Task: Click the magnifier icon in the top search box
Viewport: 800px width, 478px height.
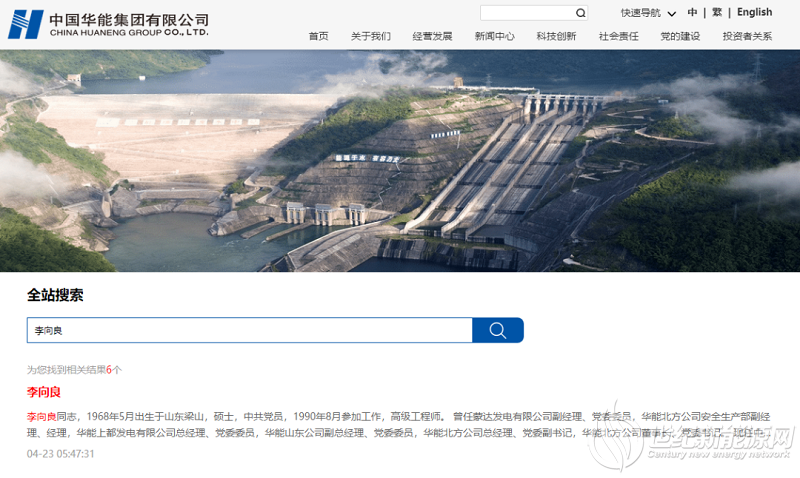Action: pyautogui.click(x=580, y=13)
